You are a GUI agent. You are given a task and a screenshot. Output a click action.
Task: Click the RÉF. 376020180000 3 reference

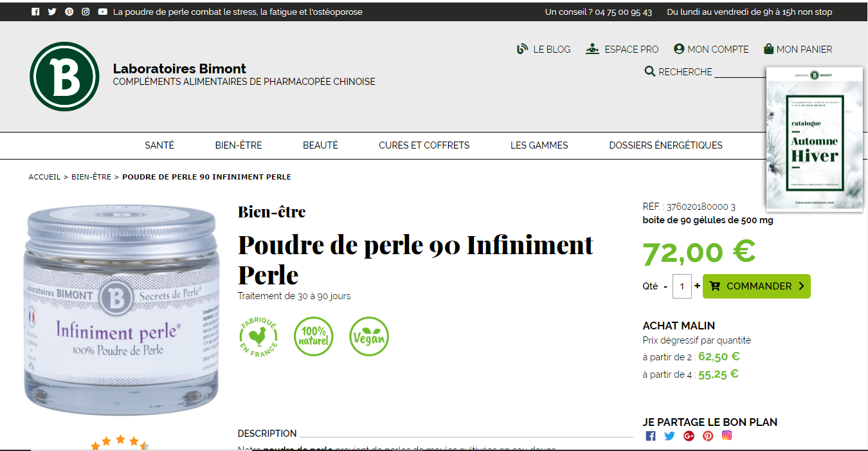pyautogui.click(x=689, y=207)
